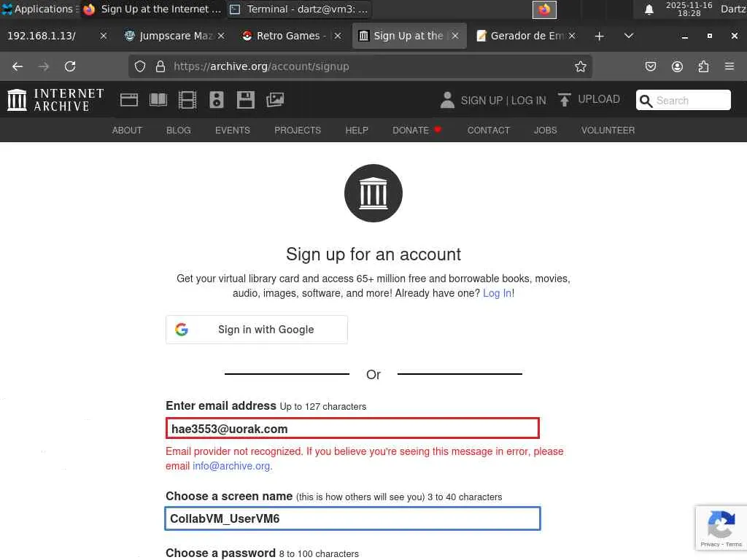Focus the email address field
747x560 pixels.
point(352,429)
